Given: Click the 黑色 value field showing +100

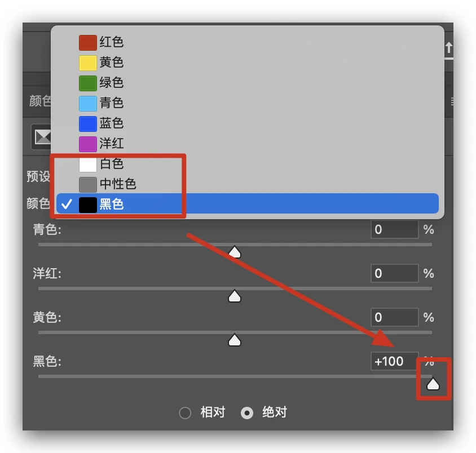Looking at the screenshot, I should [394, 361].
